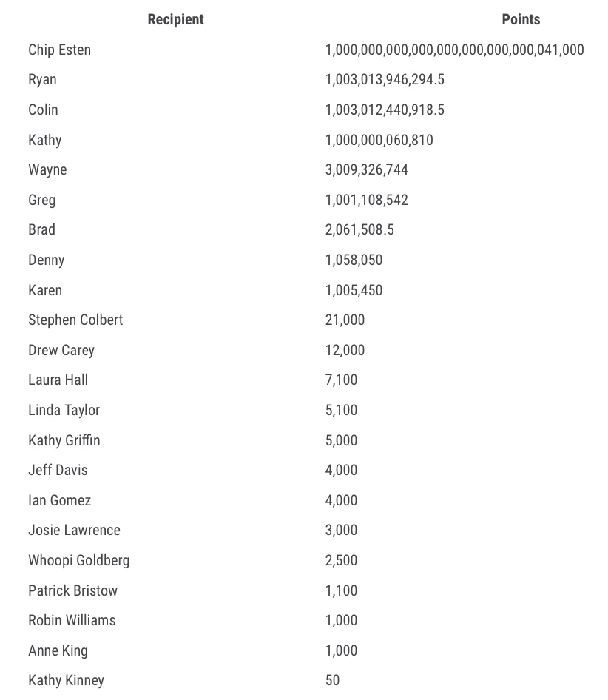This screenshot has height=700, width=608.
Task: Click Drew Carey's 12,000 points value
Action: [x=345, y=350]
